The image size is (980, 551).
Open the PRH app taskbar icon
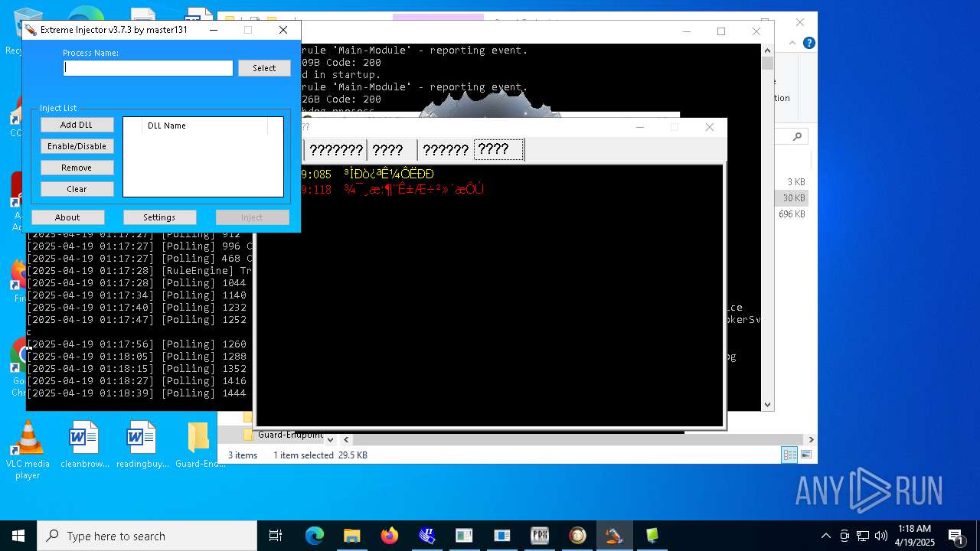pos(540,536)
